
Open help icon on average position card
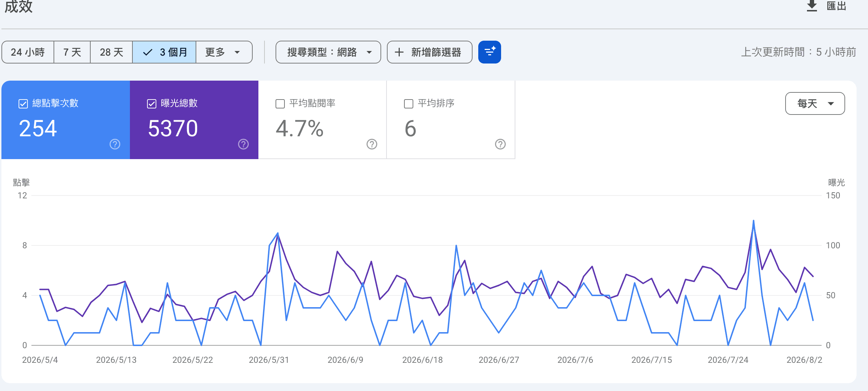500,144
